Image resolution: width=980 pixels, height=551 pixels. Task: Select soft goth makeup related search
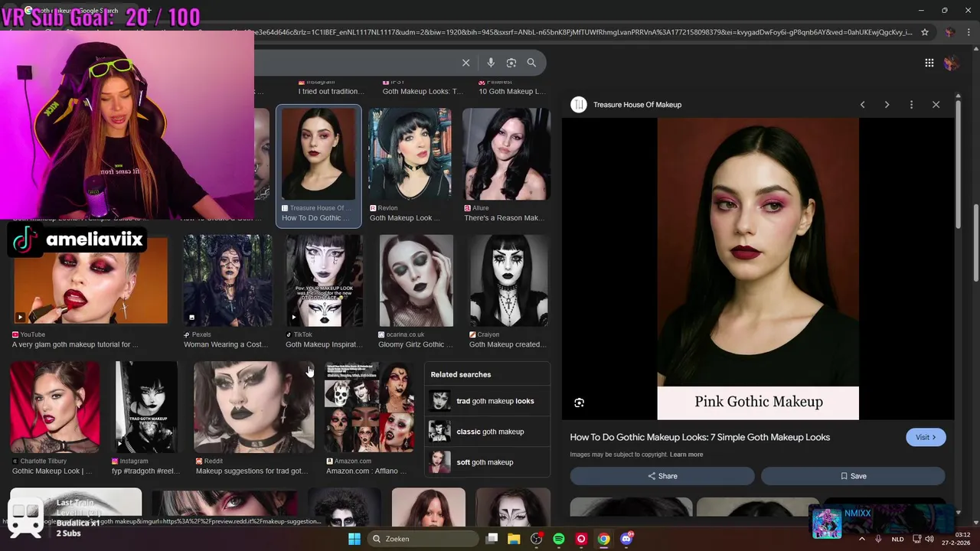(x=487, y=462)
